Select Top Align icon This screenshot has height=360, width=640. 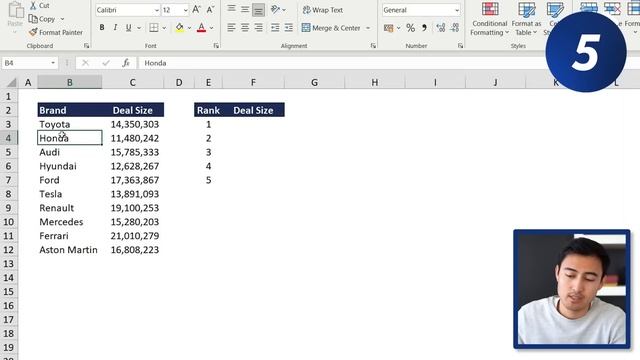pyautogui.click(x=231, y=9)
